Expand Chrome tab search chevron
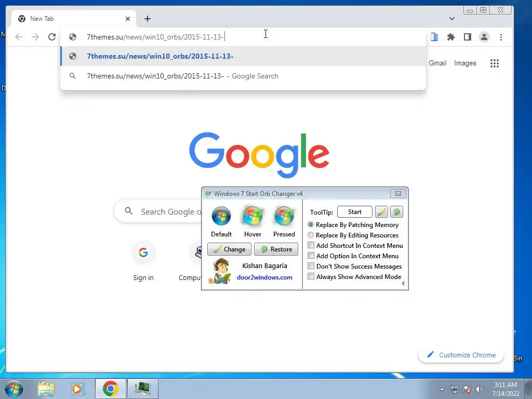 tap(451, 19)
